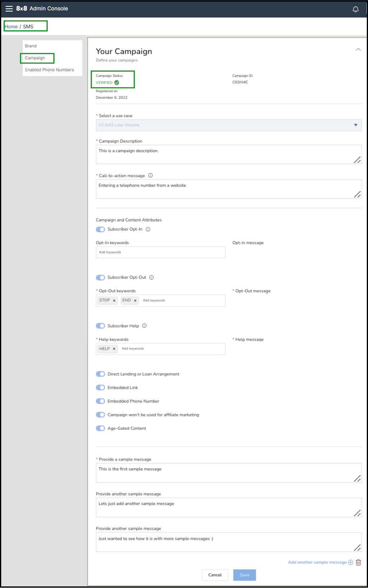The image size is (368, 588).
Task: Click info icon beside Subscriber Help
Action: pos(144,326)
